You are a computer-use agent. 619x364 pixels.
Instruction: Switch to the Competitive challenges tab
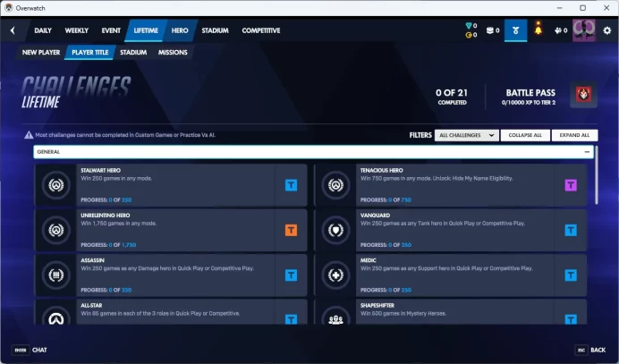[x=261, y=30]
